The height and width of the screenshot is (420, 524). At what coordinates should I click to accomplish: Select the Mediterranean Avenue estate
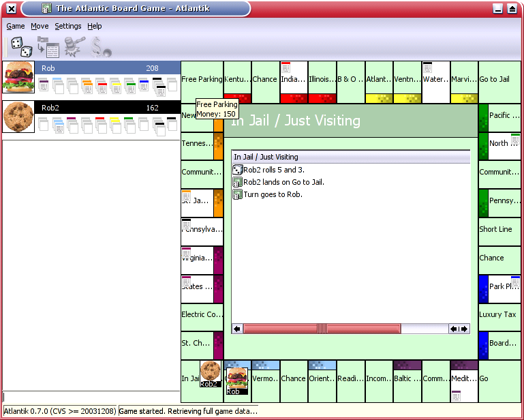pyautogui.click(x=464, y=381)
